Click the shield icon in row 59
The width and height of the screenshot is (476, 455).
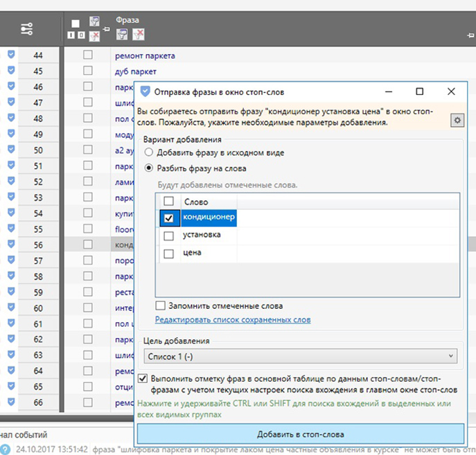[11, 292]
